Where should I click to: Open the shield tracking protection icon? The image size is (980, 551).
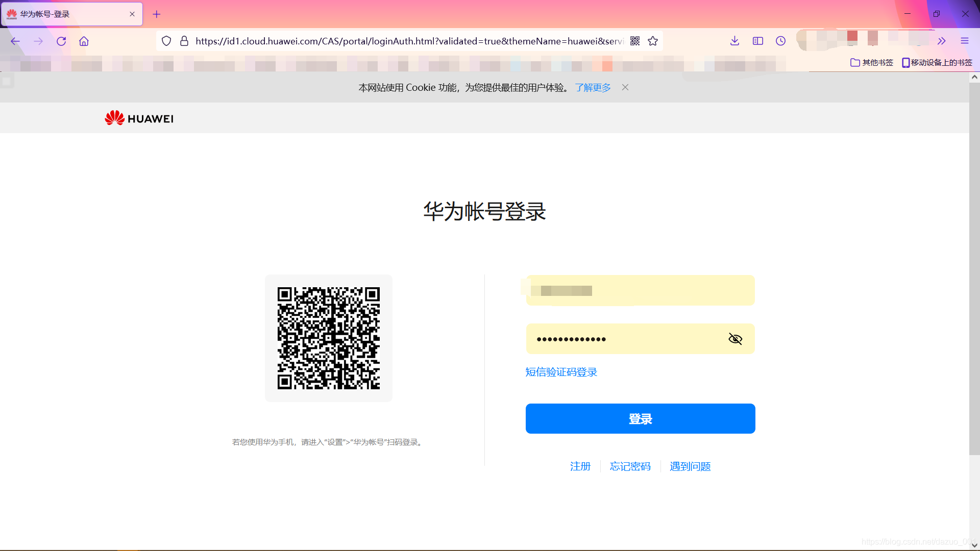[166, 41]
